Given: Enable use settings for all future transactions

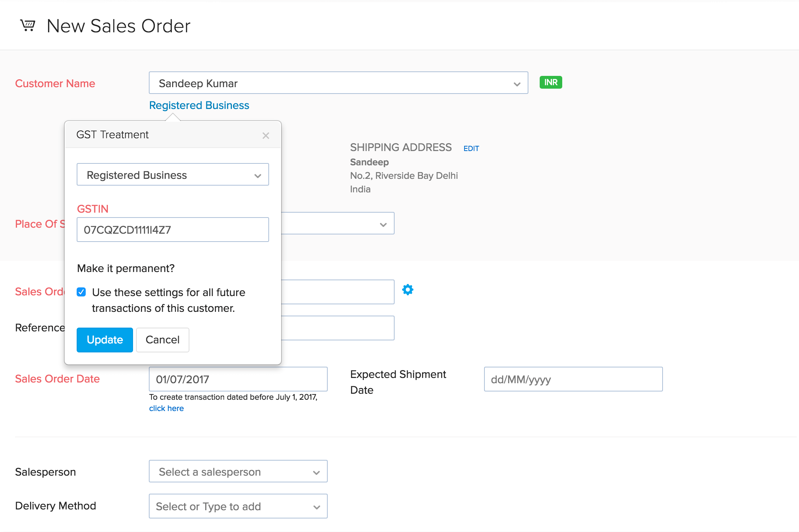Looking at the screenshot, I should point(81,292).
